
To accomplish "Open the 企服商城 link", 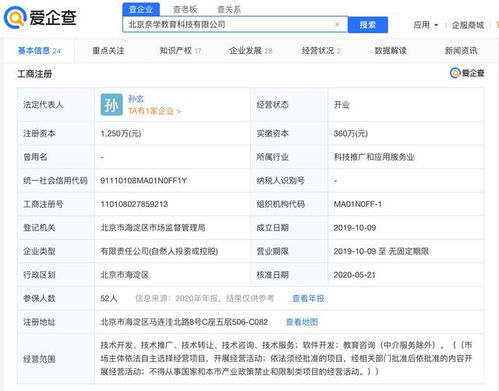I will pos(468,25).
